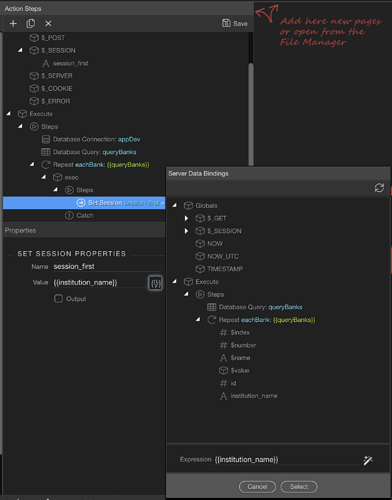
Task: Select $_SESSION object icon in Action Steps
Action: pos(34,50)
